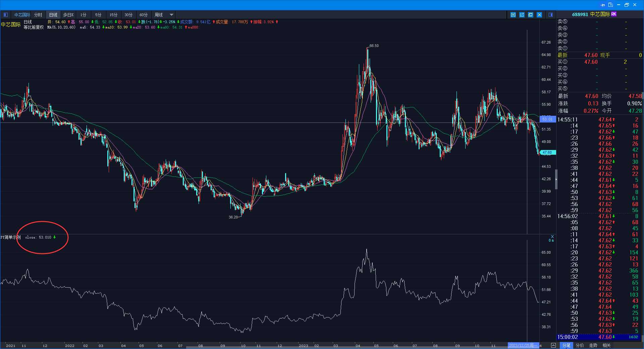This screenshot has width=644, height=349.
Task: Open chart in external window icon
Action: pos(522,15)
